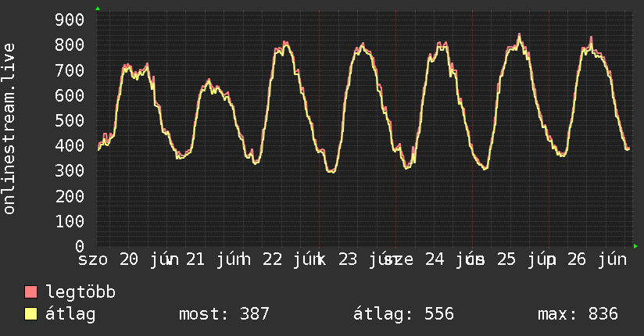The width and height of the screenshot is (644, 336).
Task: Click the green arrow ending the x-axis
Action: tap(635, 246)
